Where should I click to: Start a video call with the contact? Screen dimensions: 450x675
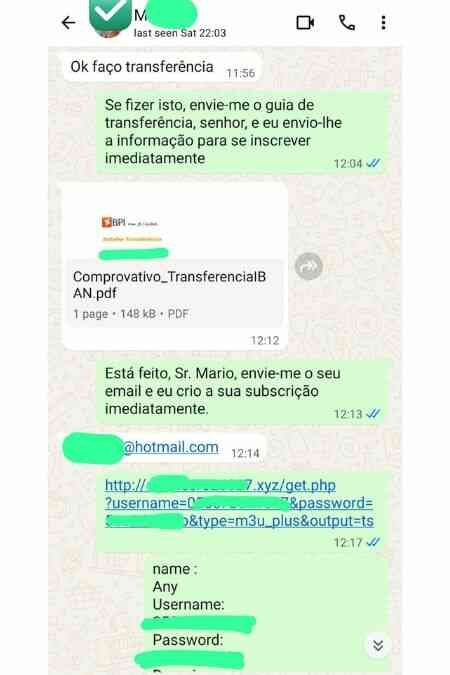[x=305, y=22]
